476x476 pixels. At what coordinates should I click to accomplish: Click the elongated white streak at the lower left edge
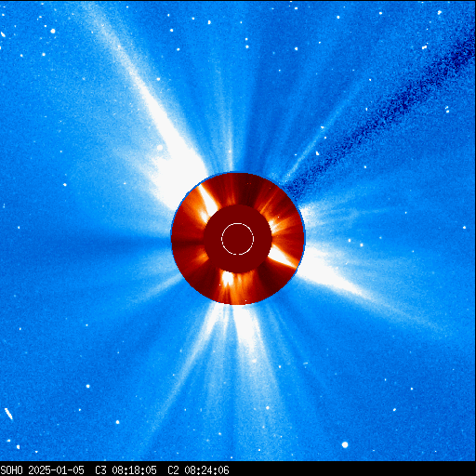8,414
